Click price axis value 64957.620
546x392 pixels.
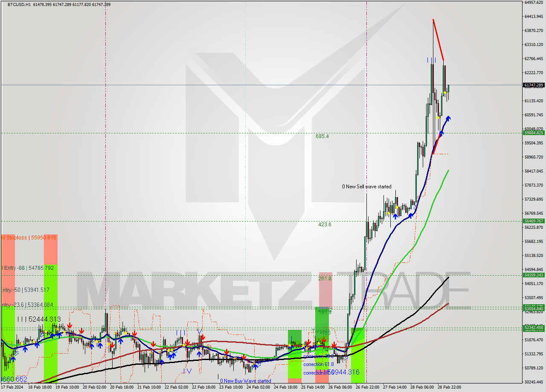click(x=533, y=3)
